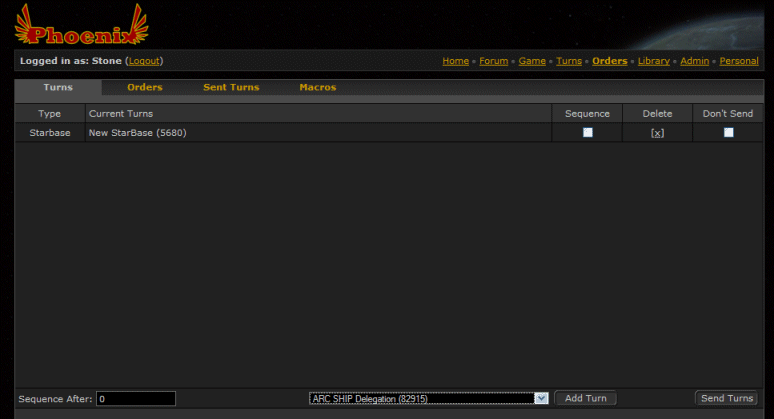Click the Starbase type cell
The image size is (774, 419).
50,133
